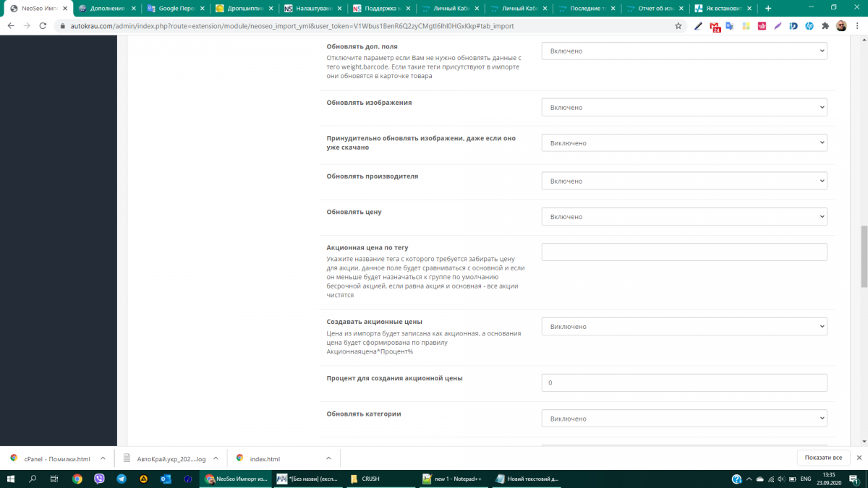Open the 'Обновлять доп. поля' dropdown
868x488 pixels.
tap(684, 51)
